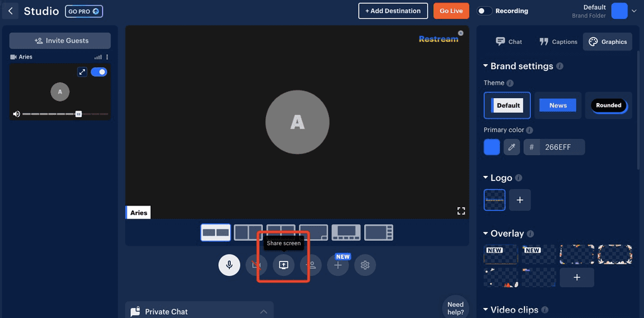Screen dimensions: 644x318
Task: Toggle the Recording switch
Action: (484, 11)
